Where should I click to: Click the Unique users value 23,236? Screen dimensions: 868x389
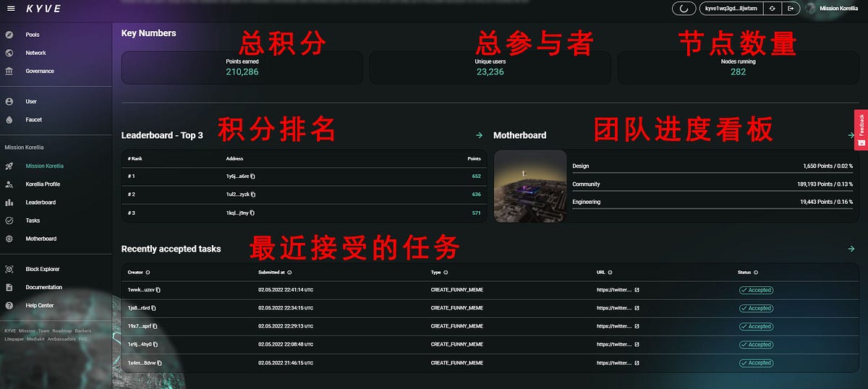(x=490, y=72)
